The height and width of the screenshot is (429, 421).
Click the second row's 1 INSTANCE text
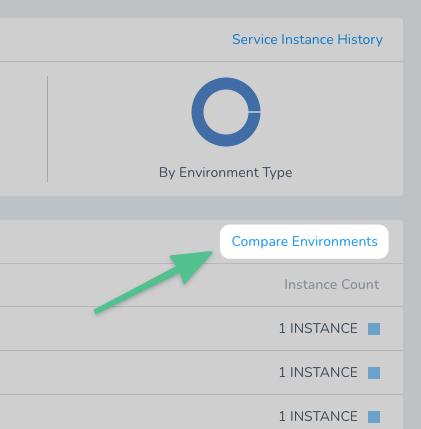pyautogui.click(x=318, y=372)
